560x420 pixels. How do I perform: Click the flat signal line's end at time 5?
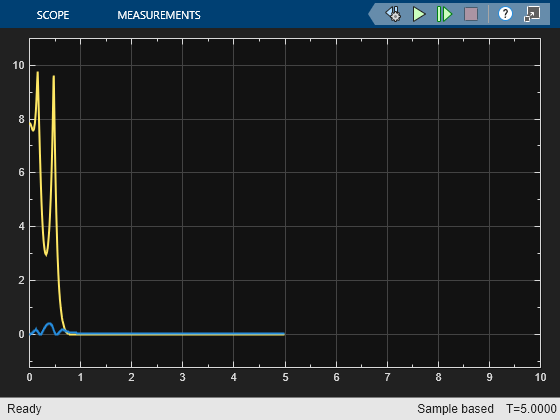pyautogui.click(x=284, y=334)
